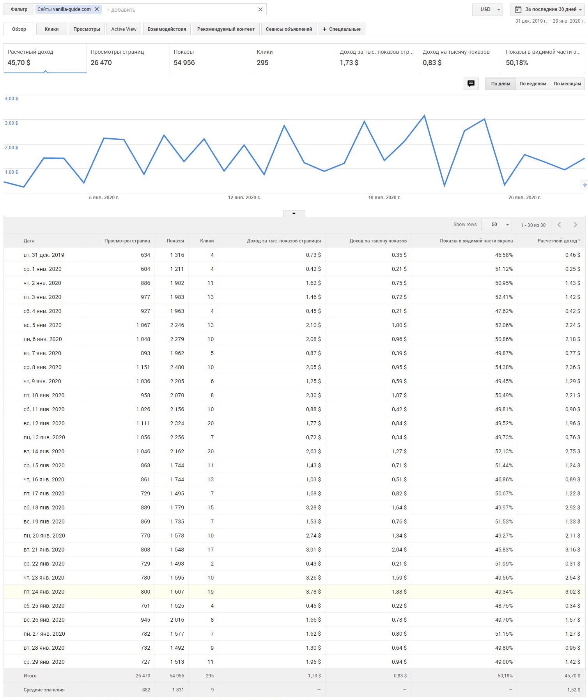Click the calendar icon in the date picker

[x=518, y=9]
